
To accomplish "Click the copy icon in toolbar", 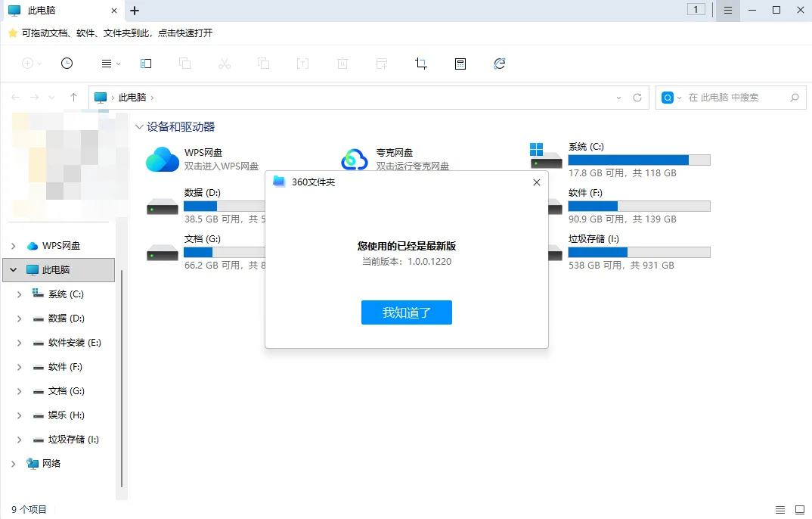I will 185,64.
